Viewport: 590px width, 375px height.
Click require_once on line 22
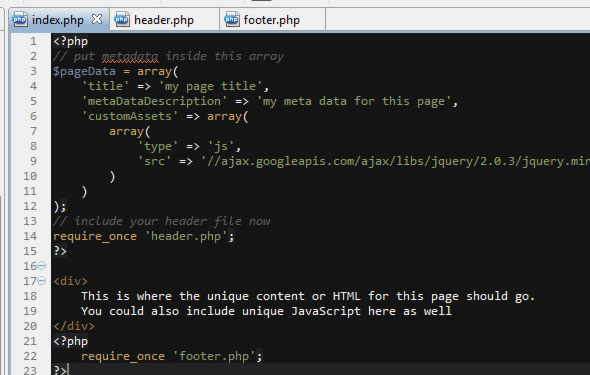point(123,356)
